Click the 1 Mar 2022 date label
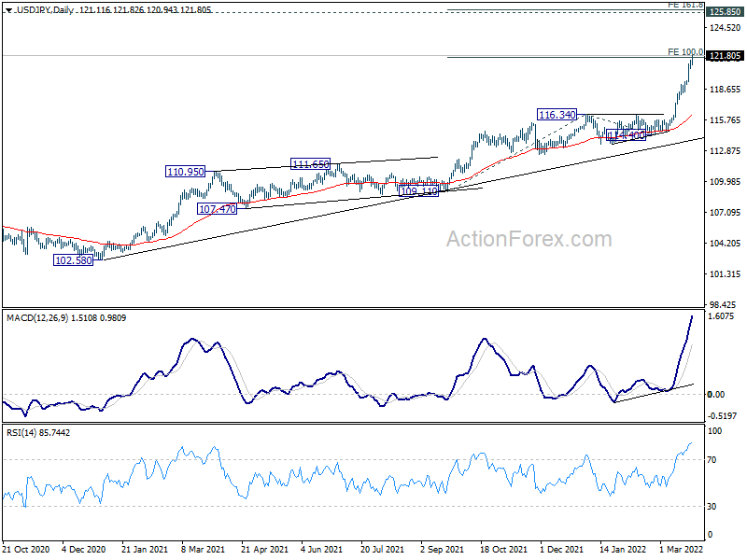 (x=682, y=550)
